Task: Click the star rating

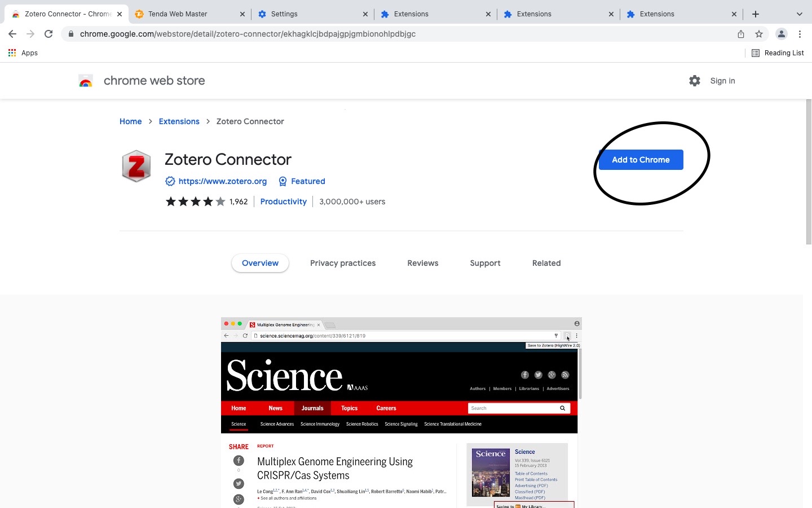Action: [195, 202]
